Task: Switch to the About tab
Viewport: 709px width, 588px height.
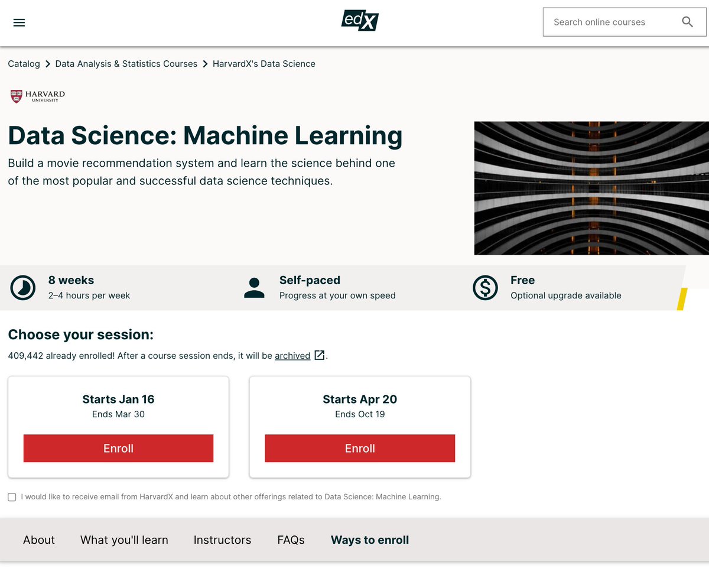Action: [39, 540]
